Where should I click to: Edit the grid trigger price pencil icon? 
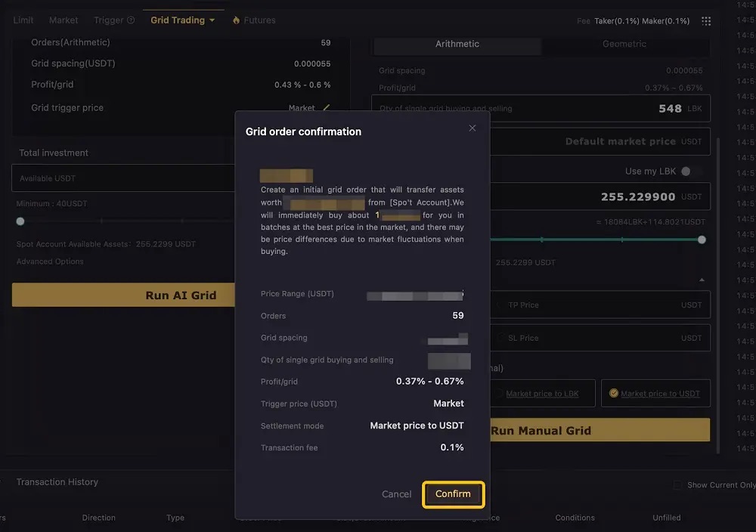point(326,107)
